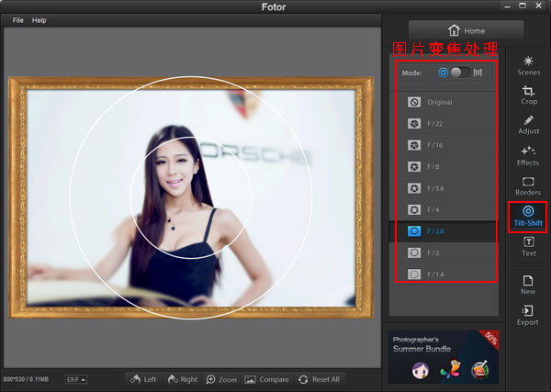Open the Borders tool
The image size is (551, 392).
coord(528,186)
